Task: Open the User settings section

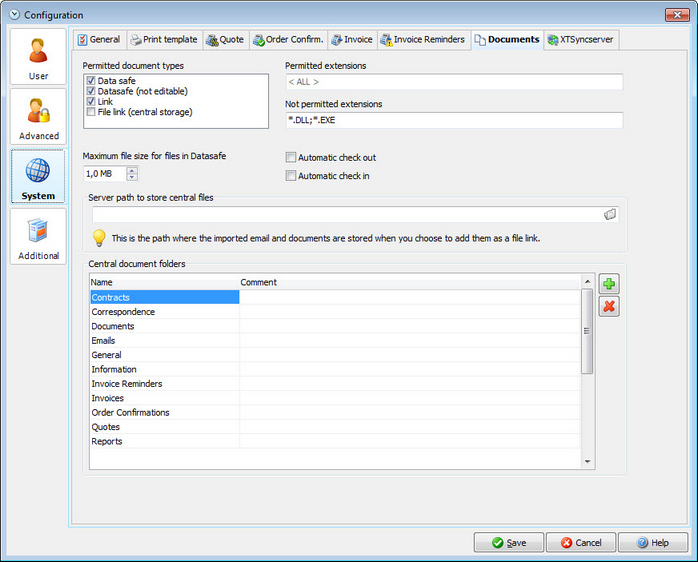Action: 38,57
